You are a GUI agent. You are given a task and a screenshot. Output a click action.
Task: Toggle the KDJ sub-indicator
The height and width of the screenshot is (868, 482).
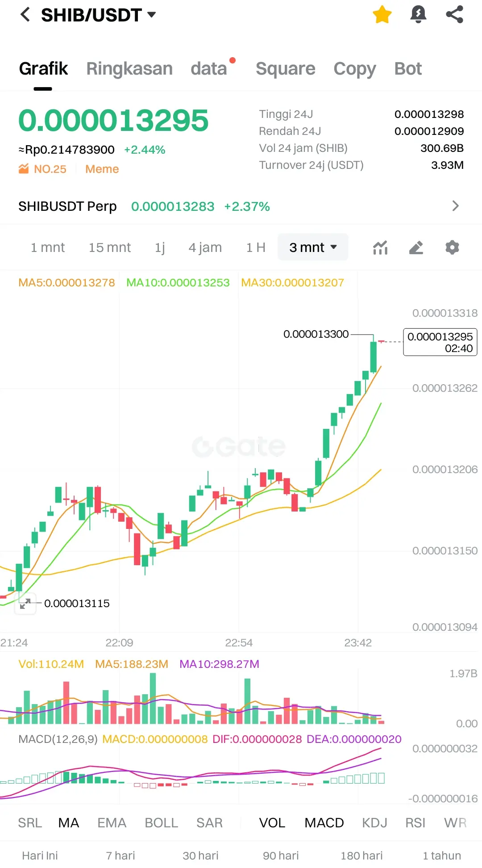click(374, 823)
